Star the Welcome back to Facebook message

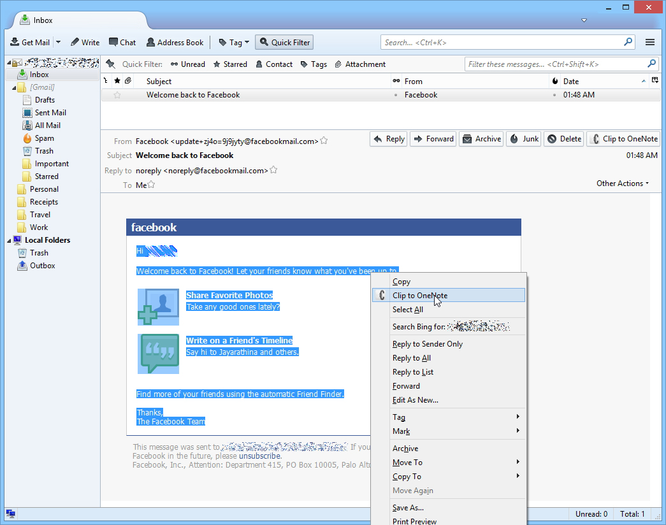117,95
